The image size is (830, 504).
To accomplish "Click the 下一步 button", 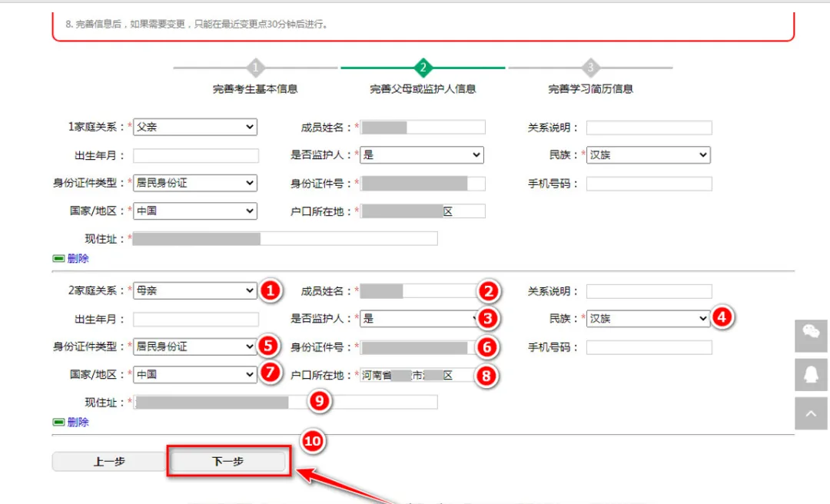I will [227, 461].
